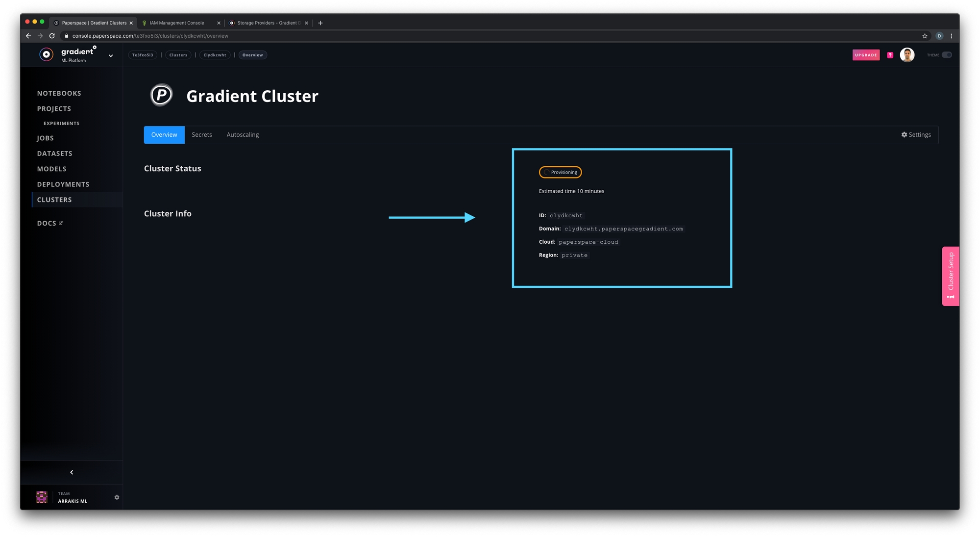
Task: Open the Cluster Setup side panel
Action: [950, 276]
